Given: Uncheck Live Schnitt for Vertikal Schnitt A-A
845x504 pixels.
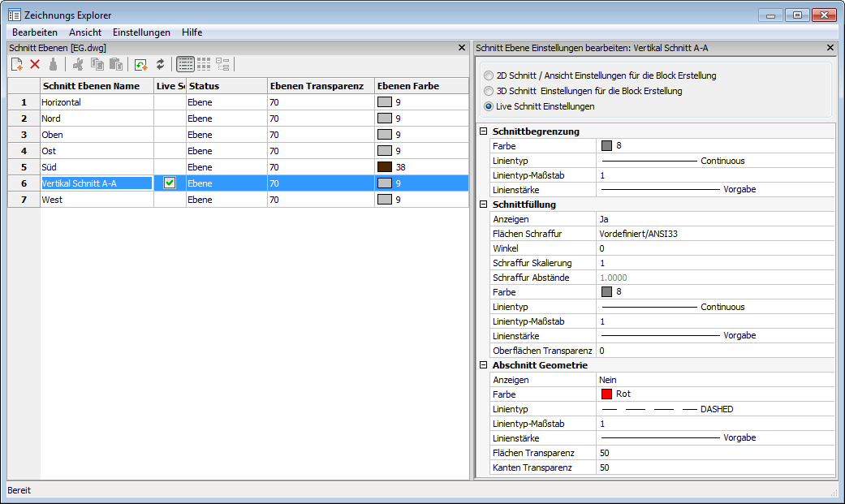Looking at the screenshot, I should (x=169, y=183).
